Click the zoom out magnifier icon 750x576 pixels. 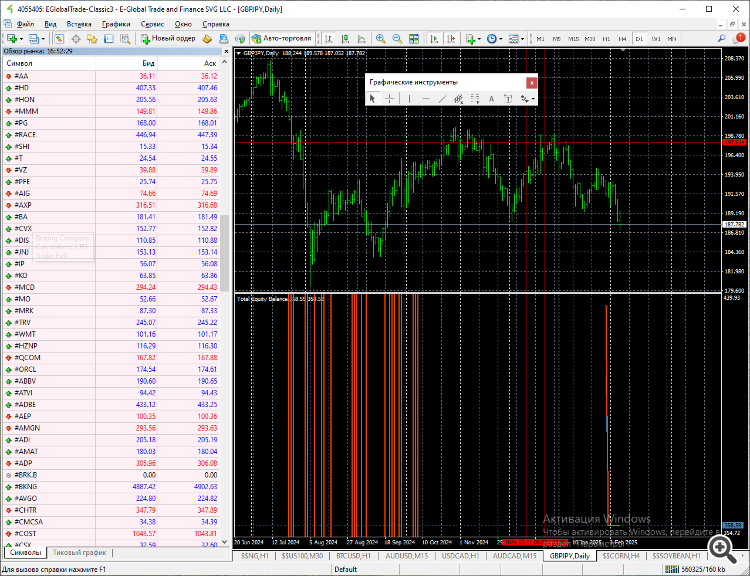coord(397,39)
